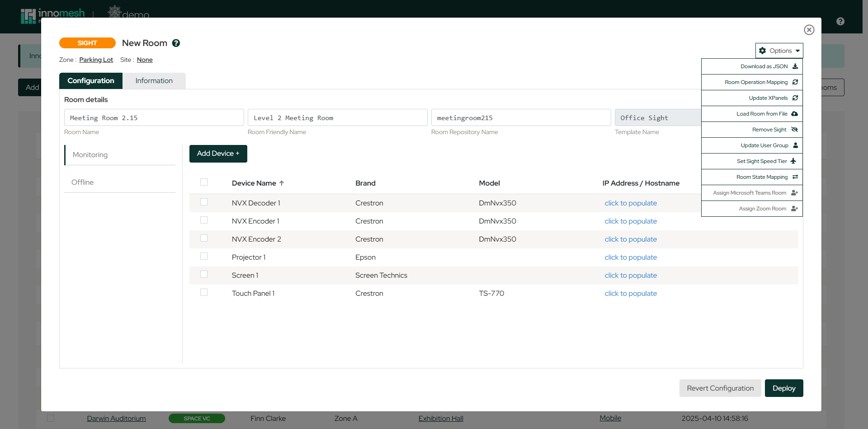Edit the Room Name input field
Screen dimensions: 868x429
[x=154, y=117]
